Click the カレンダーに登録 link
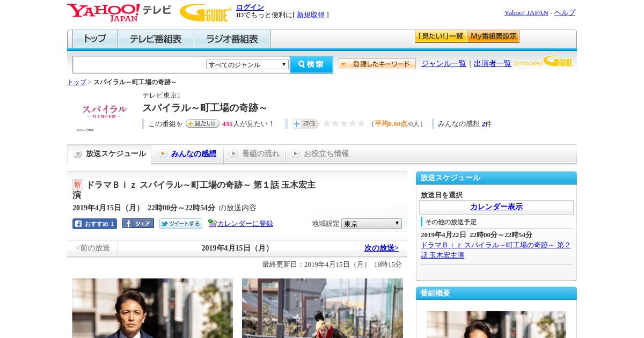The height and width of the screenshot is (338, 644). click(245, 224)
